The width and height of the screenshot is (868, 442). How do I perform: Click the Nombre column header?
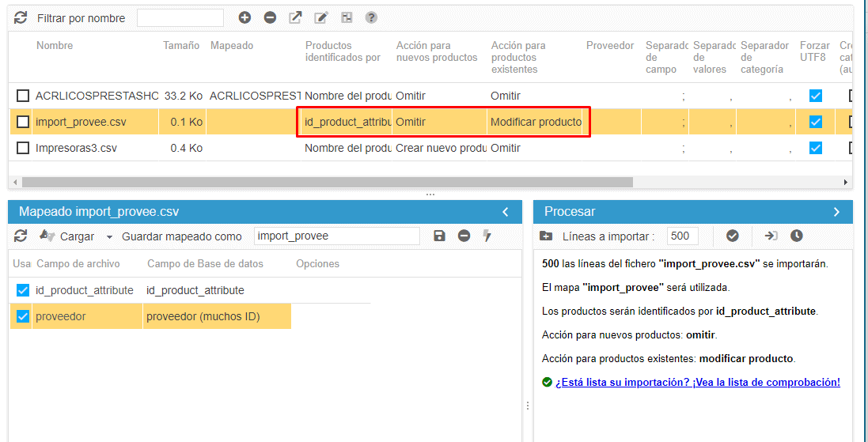point(55,46)
